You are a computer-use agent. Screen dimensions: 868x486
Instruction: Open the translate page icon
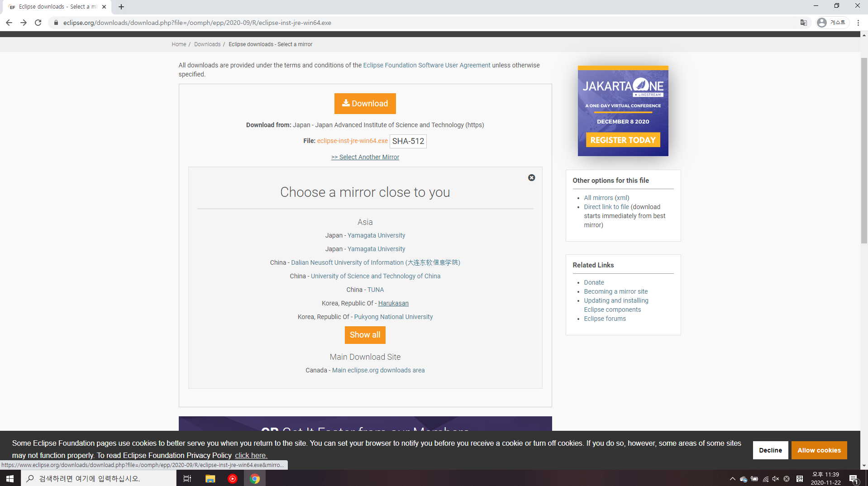click(x=804, y=23)
